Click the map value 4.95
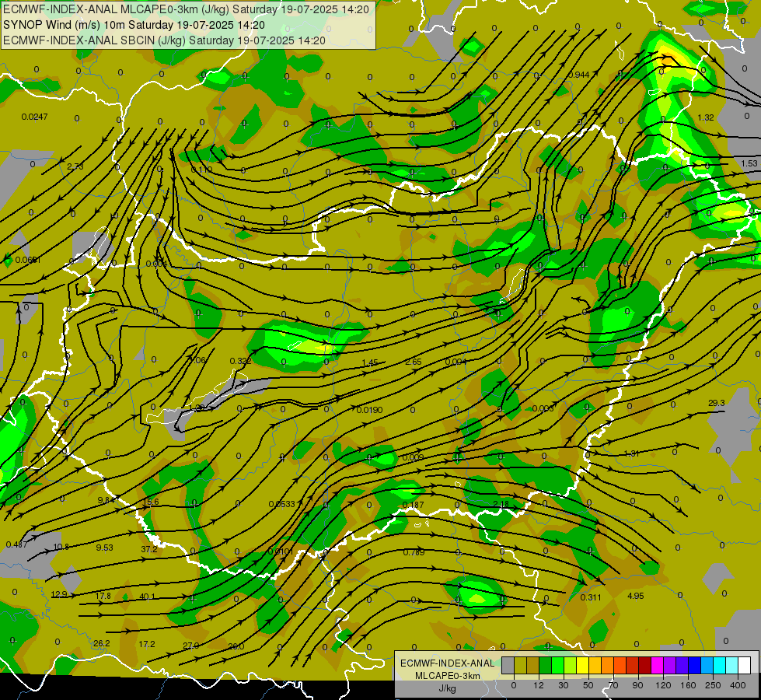 [635, 596]
